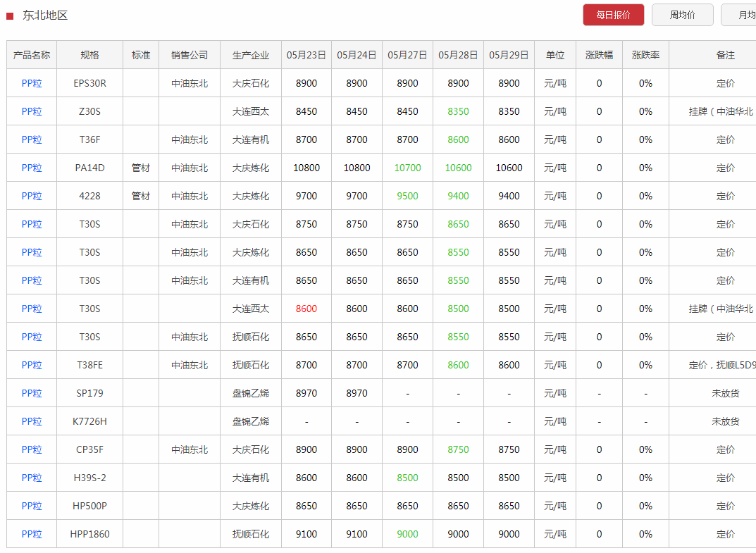Click the green 9000 price for HPP1860
Viewport: 756px width, 553px height.
pos(407,534)
